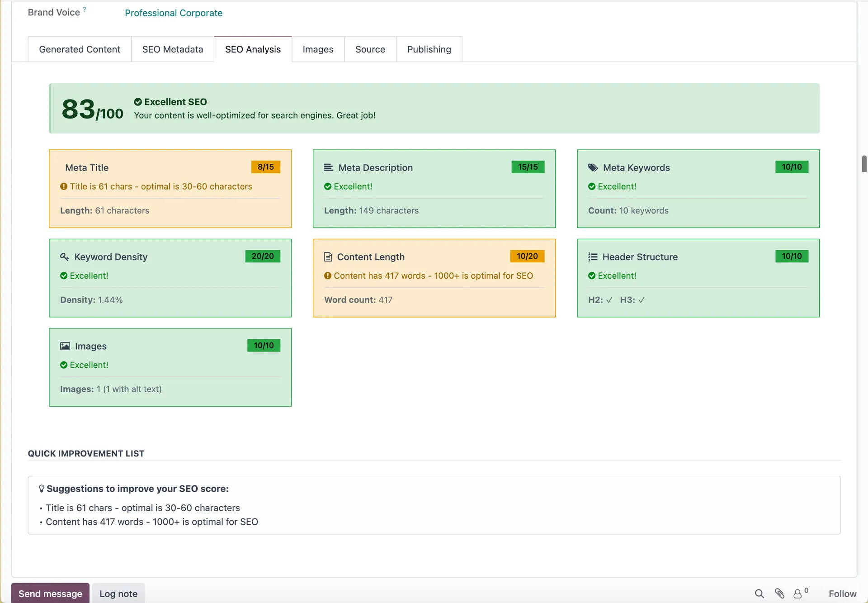Image resolution: width=868 pixels, height=603 pixels.
Task: Switch to the Source tab
Action: tap(370, 49)
